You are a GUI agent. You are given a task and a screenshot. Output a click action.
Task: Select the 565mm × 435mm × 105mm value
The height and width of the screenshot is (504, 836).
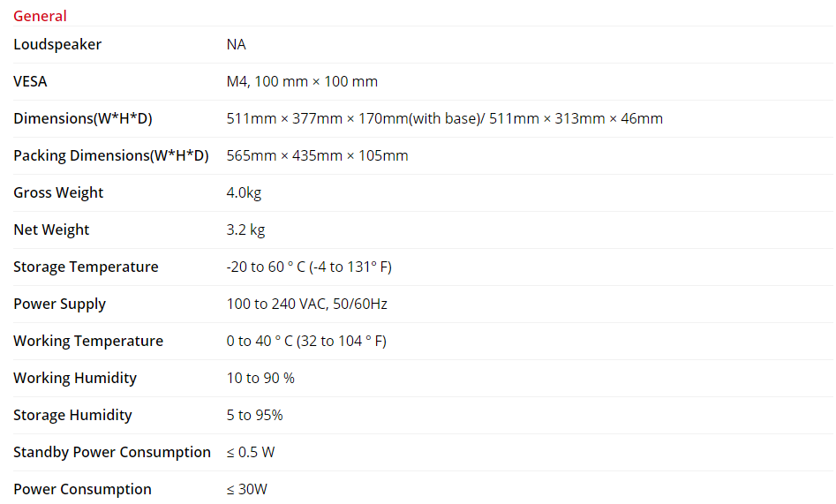pyautogui.click(x=317, y=155)
